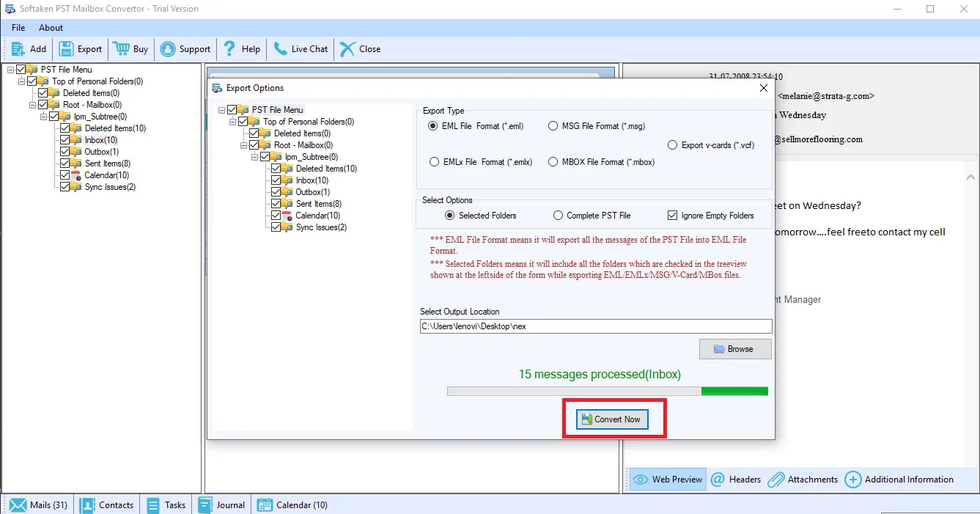Click Sent Items(8) folder icon in Export Options
The image size is (980, 514).
287,204
